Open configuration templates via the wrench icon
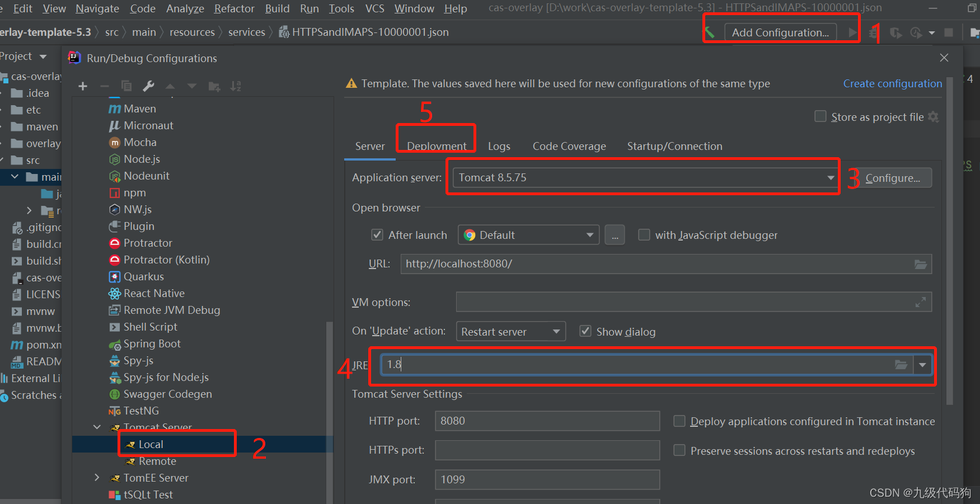The width and height of the screenshot is (980, 504). click(148, 86)
